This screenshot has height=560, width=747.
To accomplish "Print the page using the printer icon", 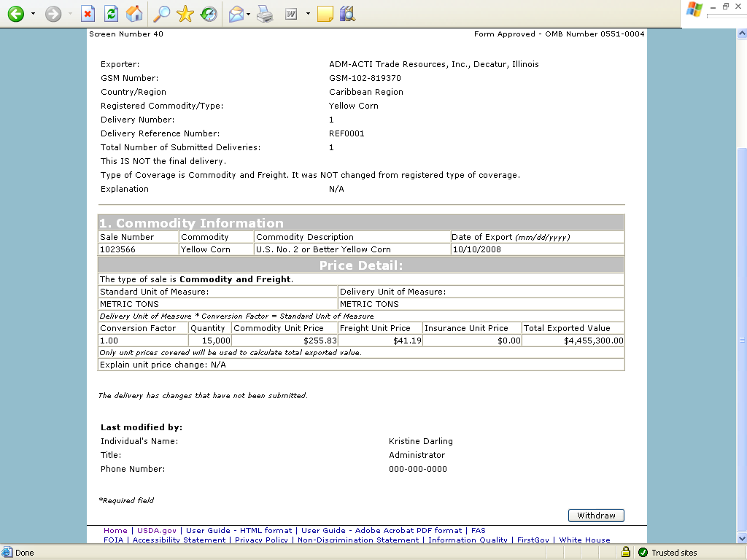I will pyautogui.click(x=265, y=14).
